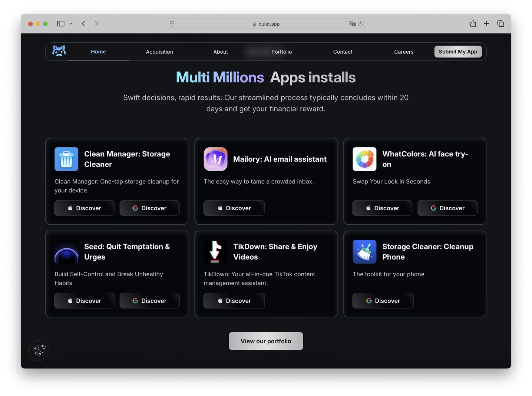The image size is (532, 396).
Task: Click the Storage Cleaner: Cleanup Phone title
Action: coord(428,252)
